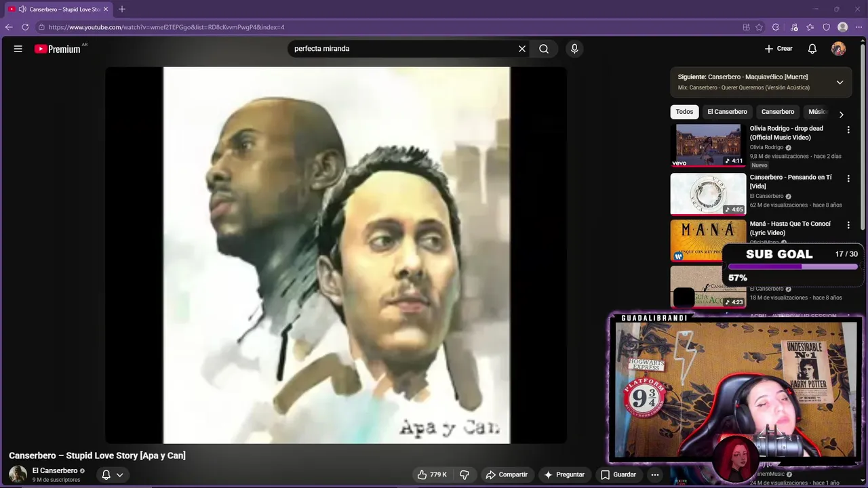This screenshot has width=868, height=488.
Task: Click the page vertical scrollbar
Action: tap(864, 136)
